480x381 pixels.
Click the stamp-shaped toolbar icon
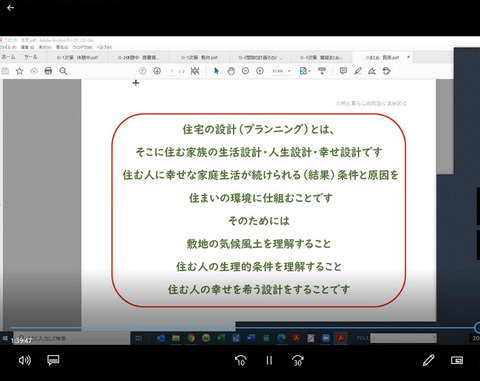click(x=322, y=71)
